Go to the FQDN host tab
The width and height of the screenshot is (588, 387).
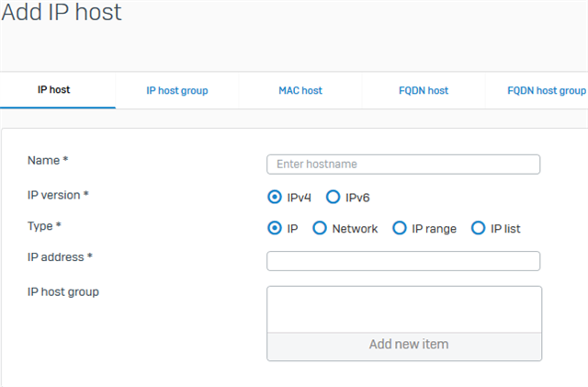pos(424,90)
